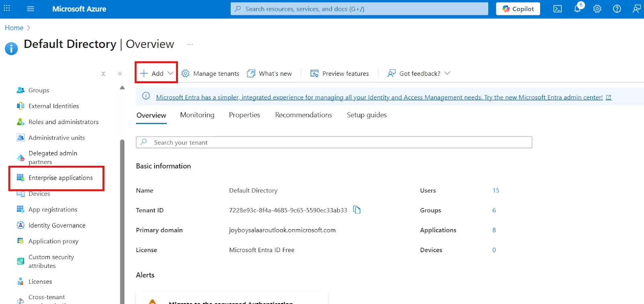Click the Copilot button
Screen dimensions: 644x304
coord(518,9)
